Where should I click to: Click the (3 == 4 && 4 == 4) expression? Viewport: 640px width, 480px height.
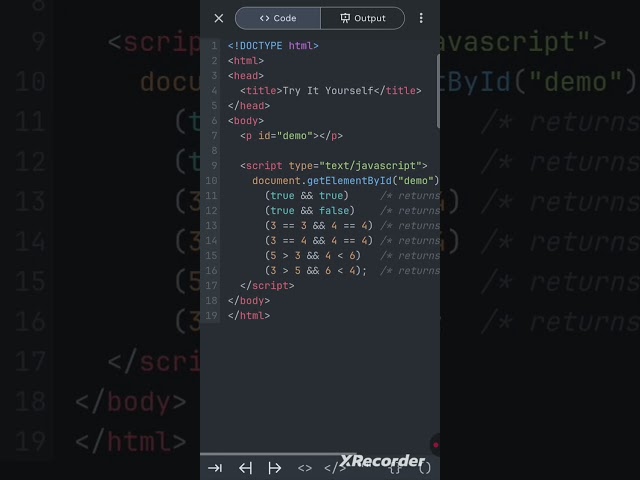[x=319, y=241]
